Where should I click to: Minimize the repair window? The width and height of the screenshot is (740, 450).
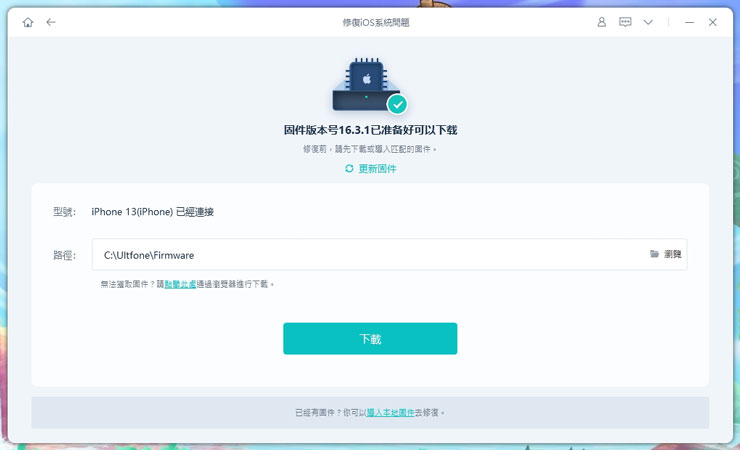point(690,22)
